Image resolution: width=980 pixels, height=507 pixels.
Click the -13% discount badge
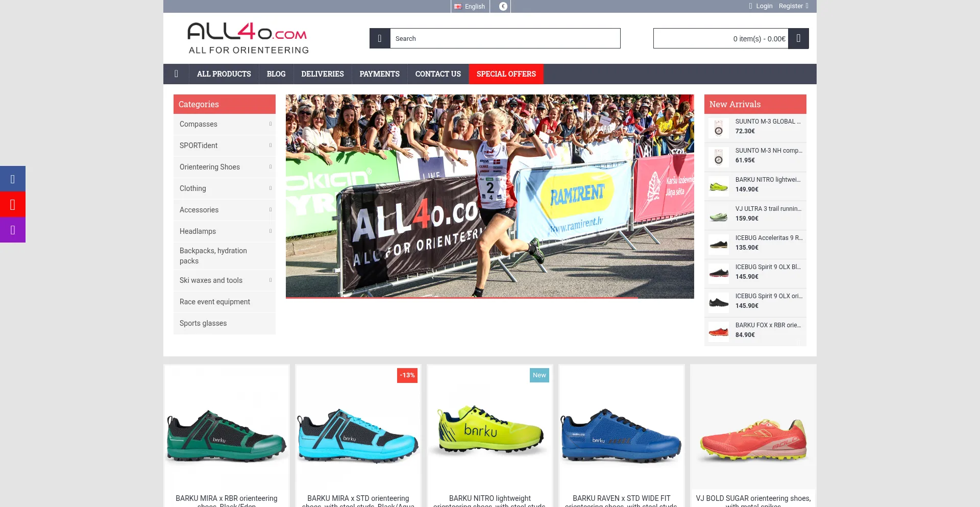[407, 375]
